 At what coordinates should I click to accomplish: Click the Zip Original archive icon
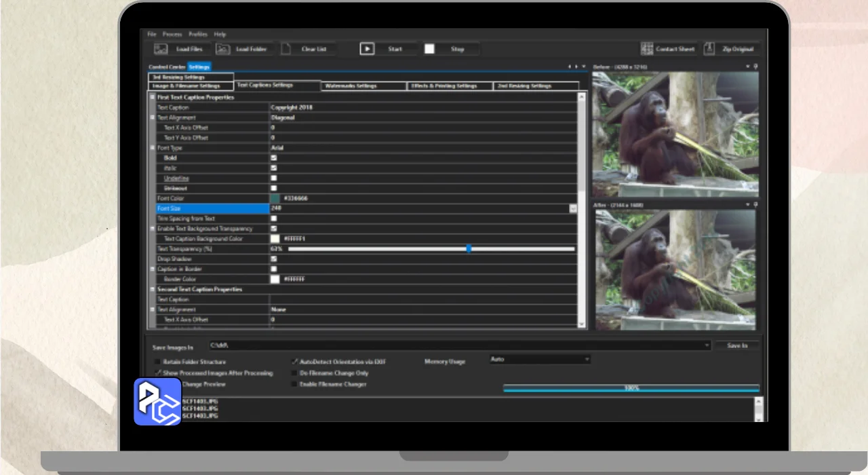(x=709, y=49)
